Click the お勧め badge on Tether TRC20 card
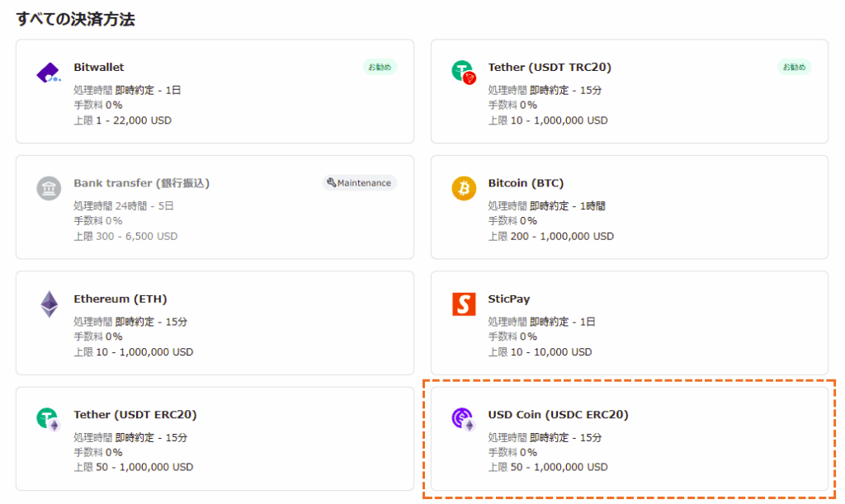 pos(794,68)
